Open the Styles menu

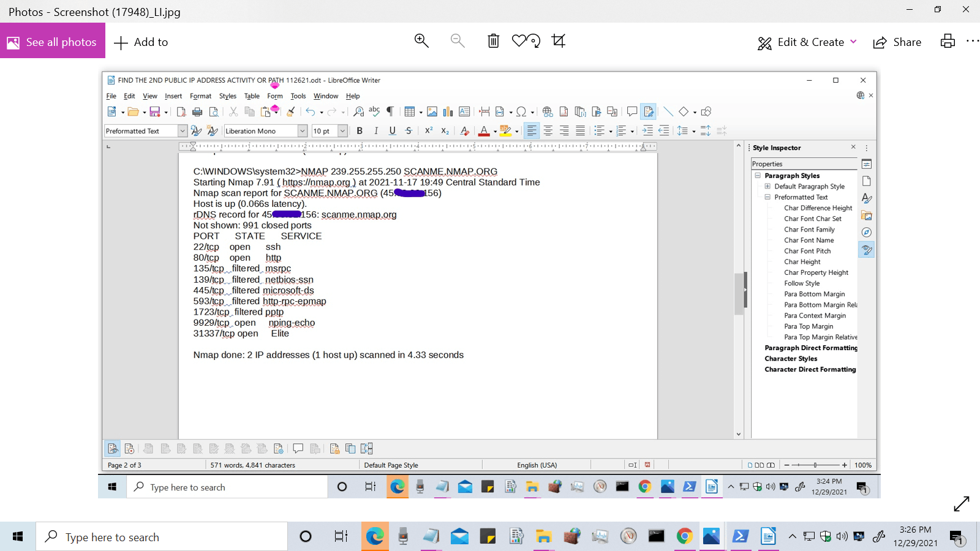[x=228, y=96]
